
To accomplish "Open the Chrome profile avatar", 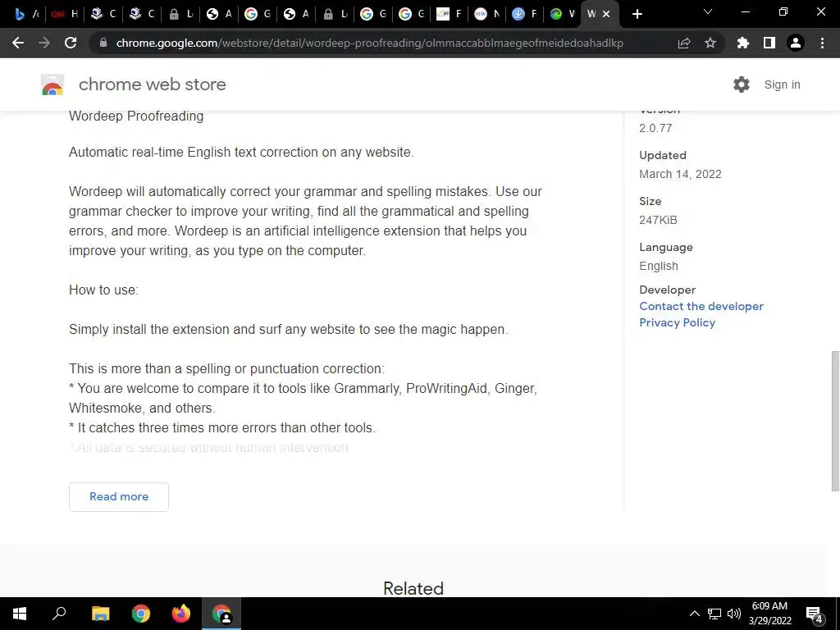I will tap(796, 43).
